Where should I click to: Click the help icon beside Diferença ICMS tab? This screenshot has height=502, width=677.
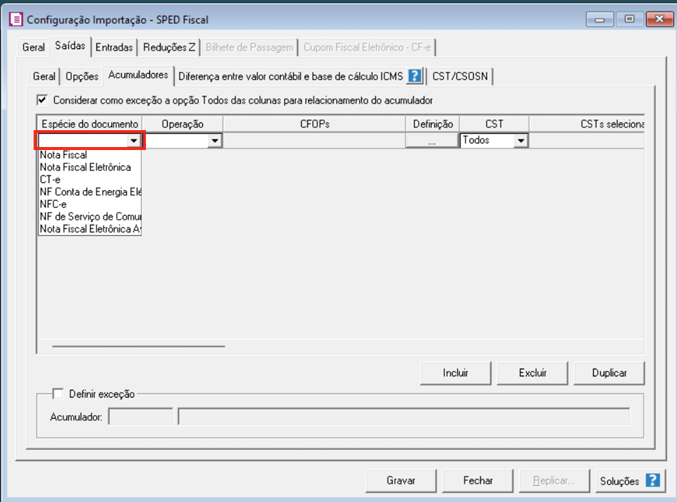[414, 76]
